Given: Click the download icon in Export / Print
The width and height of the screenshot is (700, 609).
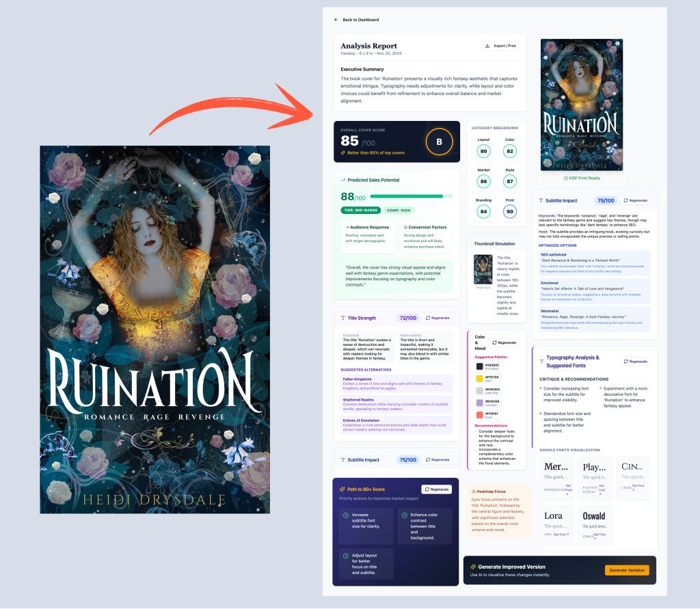Looking at the screenshot, I should [487, 46].
